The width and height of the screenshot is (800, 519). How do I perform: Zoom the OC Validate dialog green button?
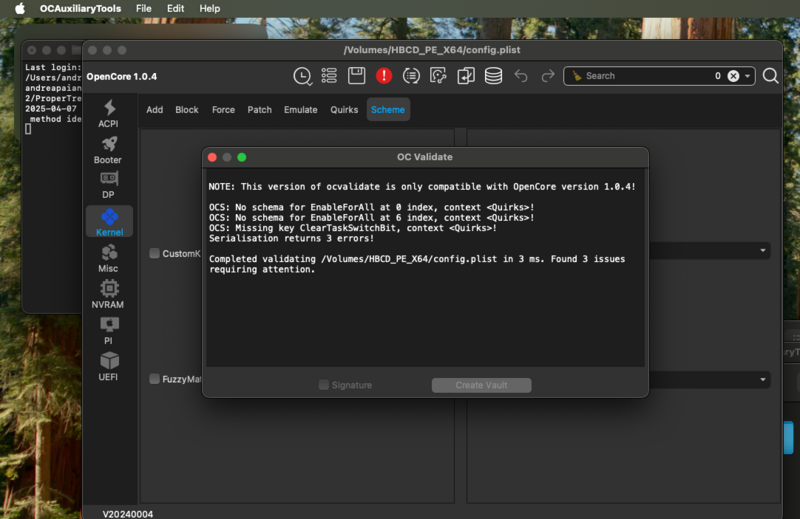point(242,157)
